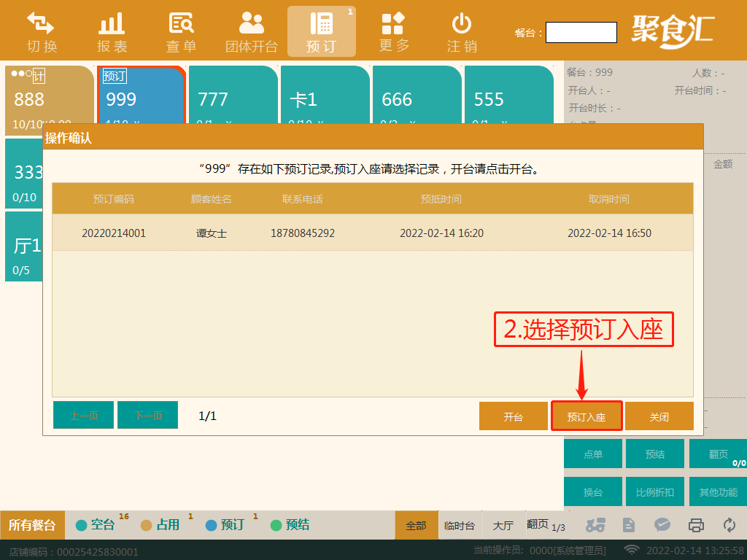The image size is (747, 560).
Task: Select the 临时台 area tab
Action: (x=460, y=525)
